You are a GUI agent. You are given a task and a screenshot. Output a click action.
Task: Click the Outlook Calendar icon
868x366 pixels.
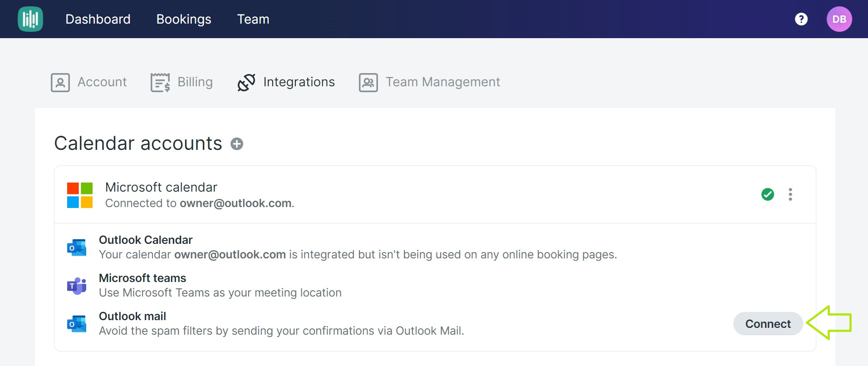point(77,247)
